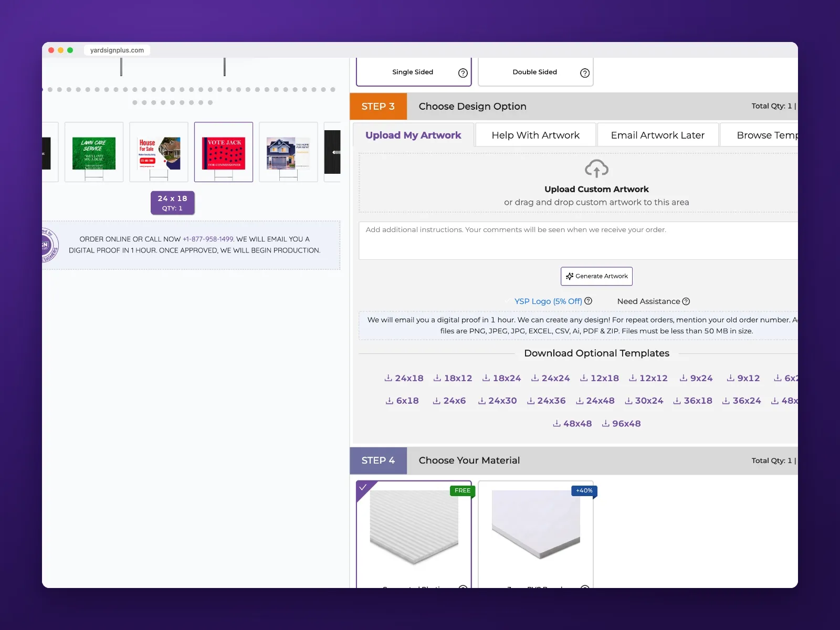Select the Double Sided option
840x630 pixels.
(535, 72)
